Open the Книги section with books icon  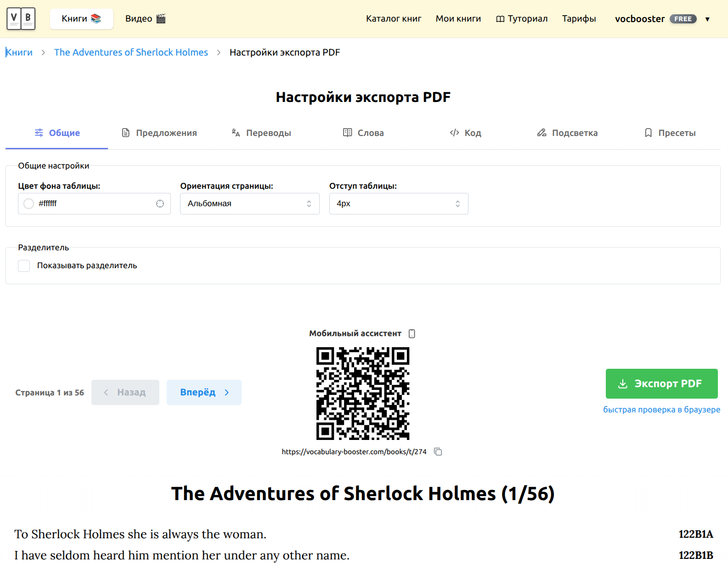click(x=81, y=19)
